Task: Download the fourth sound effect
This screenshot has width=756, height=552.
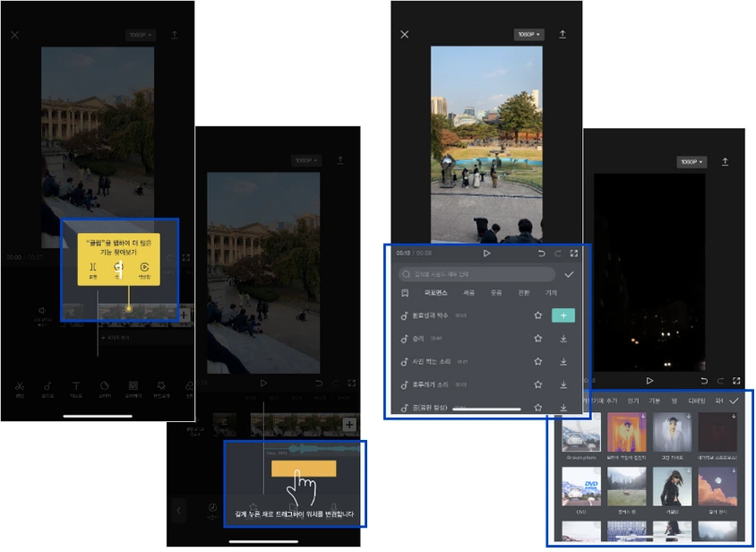Action: click(x=563, y=384)
